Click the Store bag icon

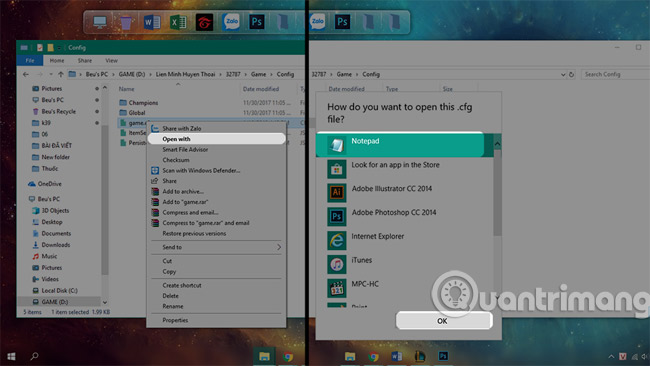point(337,169)
